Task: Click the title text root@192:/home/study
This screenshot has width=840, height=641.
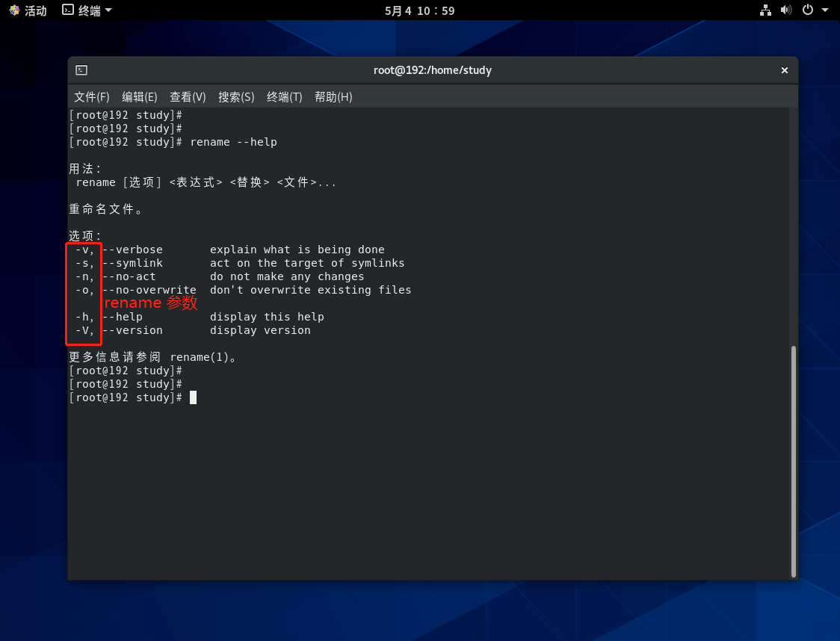Action: point(432,70)
